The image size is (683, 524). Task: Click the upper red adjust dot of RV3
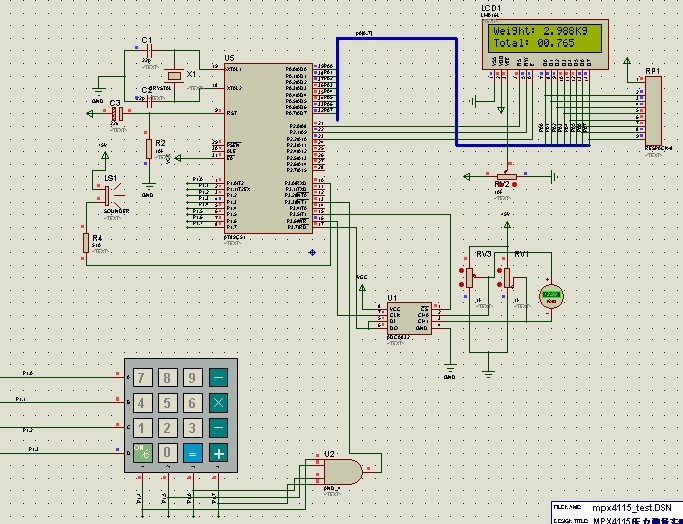click(462, 270)
